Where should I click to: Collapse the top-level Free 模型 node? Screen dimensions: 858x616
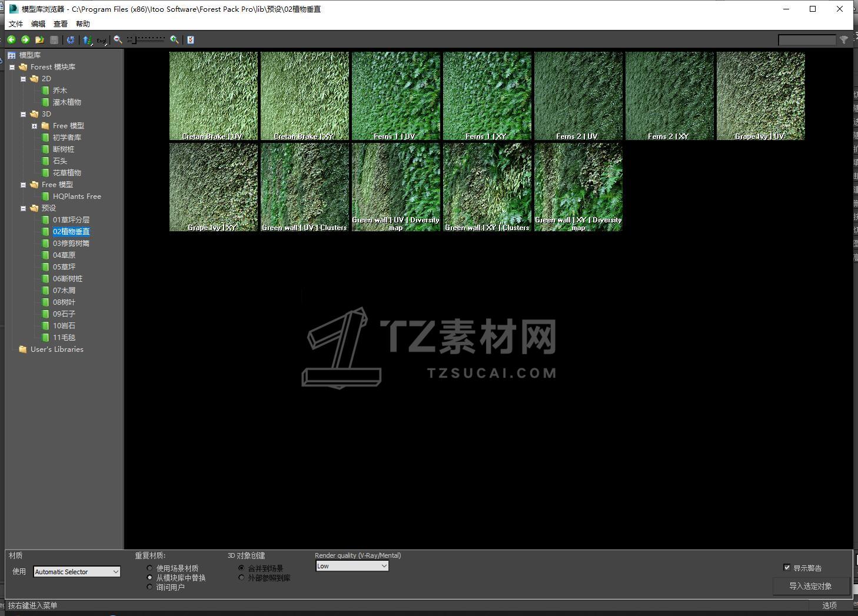[23, 185]
